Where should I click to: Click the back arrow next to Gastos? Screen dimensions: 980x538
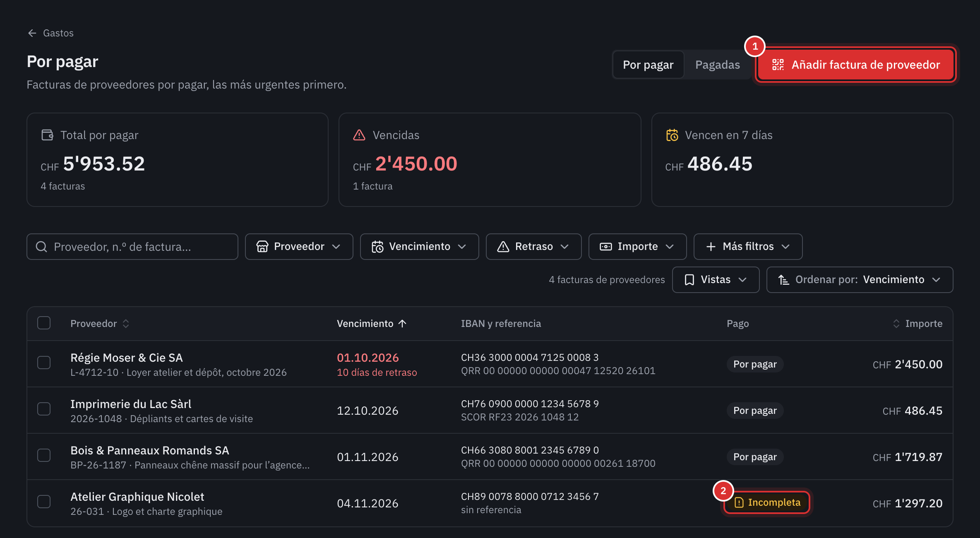pyautogui.click(x=32, y=33)
